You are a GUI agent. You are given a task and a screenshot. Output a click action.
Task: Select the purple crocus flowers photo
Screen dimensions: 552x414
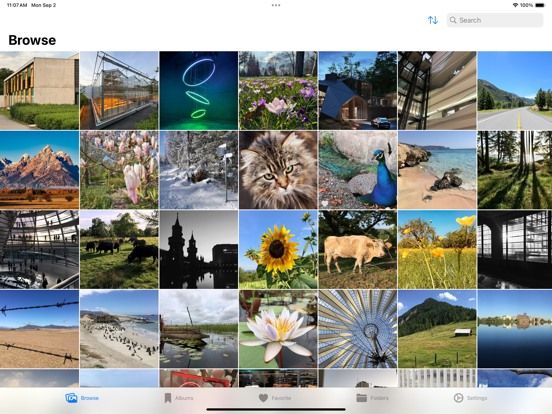click(x=278, y=90)
